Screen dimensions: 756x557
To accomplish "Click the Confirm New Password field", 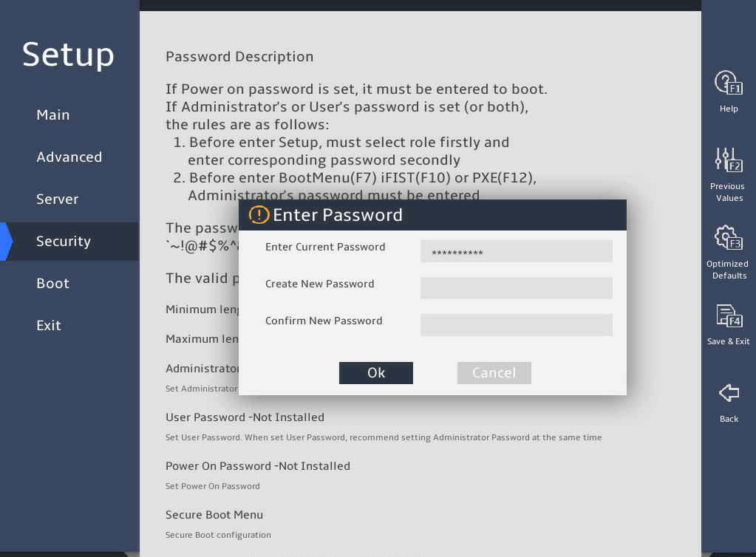I will (x=517, y=325).
